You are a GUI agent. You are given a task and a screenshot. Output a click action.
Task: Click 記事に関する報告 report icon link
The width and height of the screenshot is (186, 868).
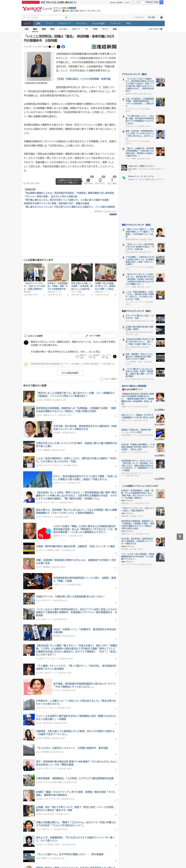(31, 183)
